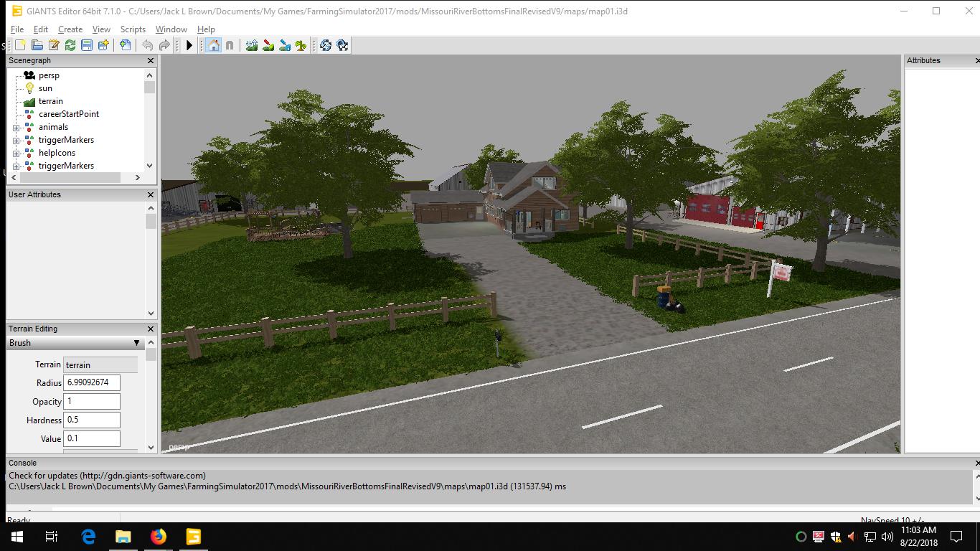Save the map with the floppy disk icon

(87, 45)
